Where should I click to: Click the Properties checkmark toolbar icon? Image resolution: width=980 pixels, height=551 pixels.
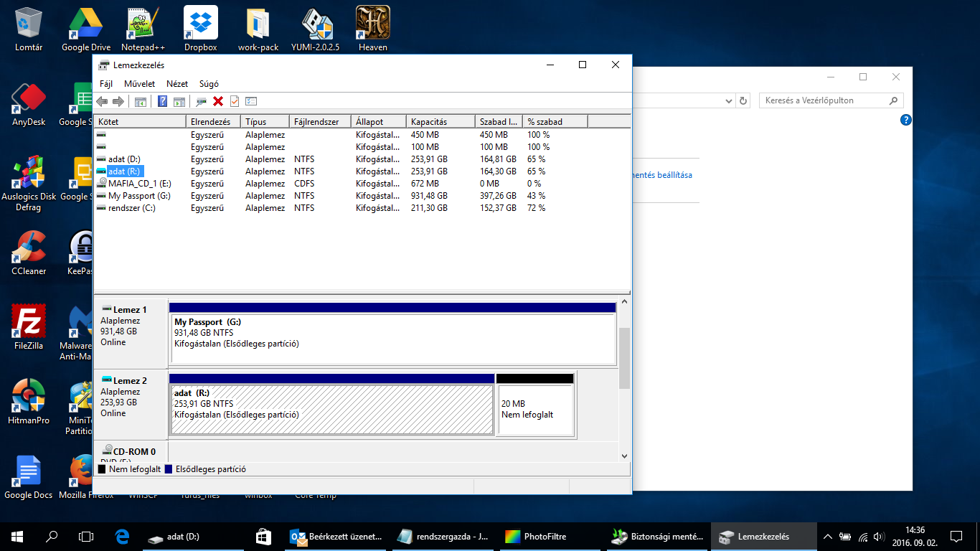tap(233, 101)
